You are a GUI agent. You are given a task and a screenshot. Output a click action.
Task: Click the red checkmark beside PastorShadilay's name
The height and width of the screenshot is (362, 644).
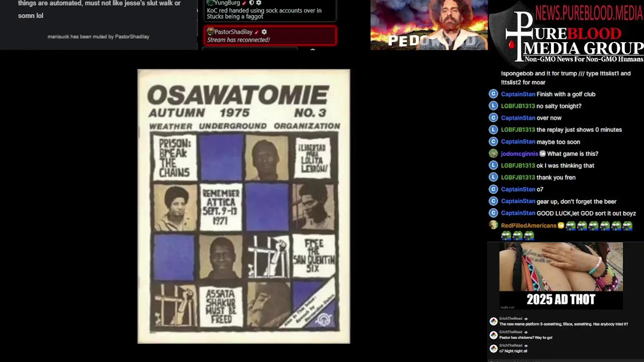[257, 32]
